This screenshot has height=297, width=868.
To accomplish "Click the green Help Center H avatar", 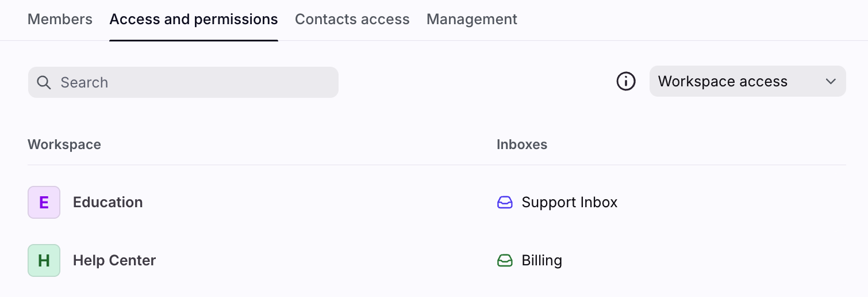I will coord(44,261).
